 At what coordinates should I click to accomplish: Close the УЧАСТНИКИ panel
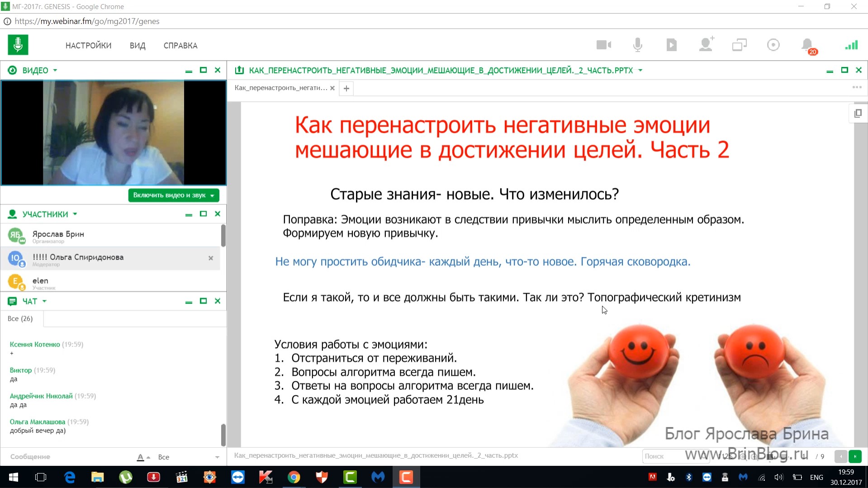click(x=218, y=214)
